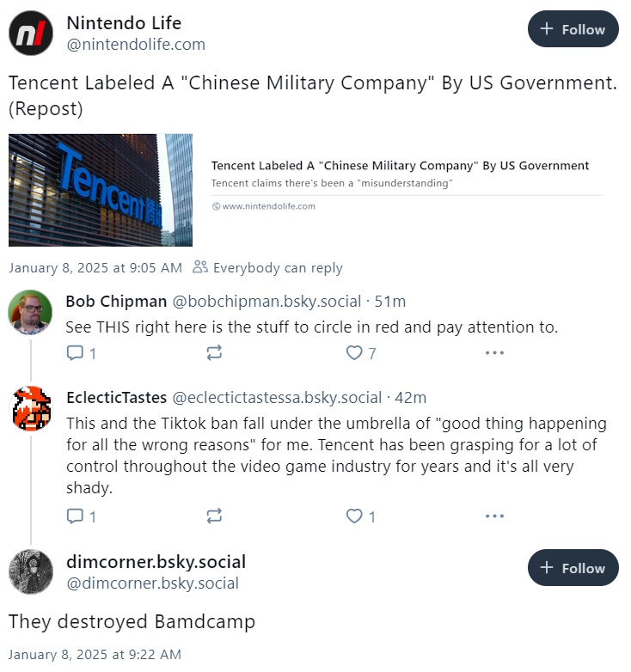Visit www.nintendolife.com link in card
The width and height of the screenshot is (631, 672).
(x=264, y=206)
